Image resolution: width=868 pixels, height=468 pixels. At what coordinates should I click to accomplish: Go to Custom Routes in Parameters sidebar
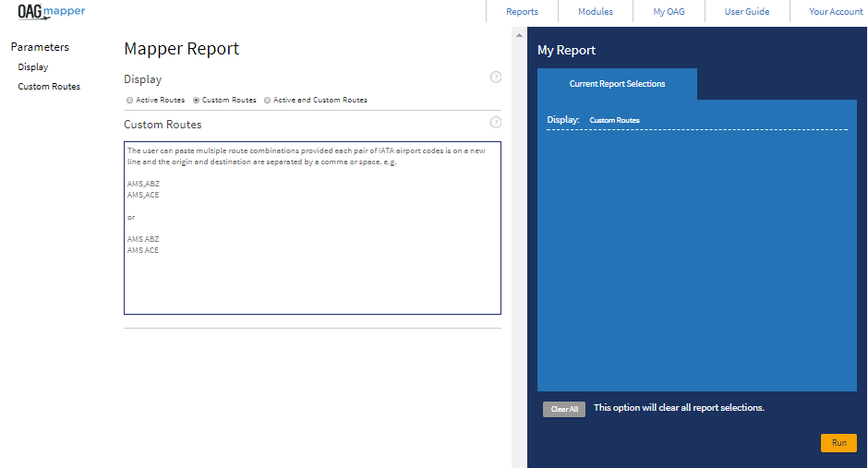pyautogui.click(x=49, y=86)
